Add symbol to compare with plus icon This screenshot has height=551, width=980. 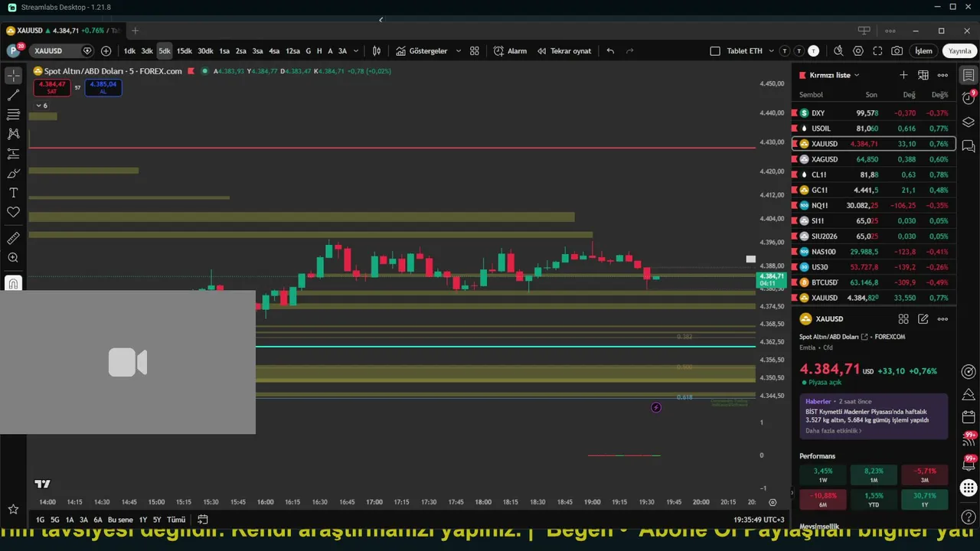(x=106, y=51)
